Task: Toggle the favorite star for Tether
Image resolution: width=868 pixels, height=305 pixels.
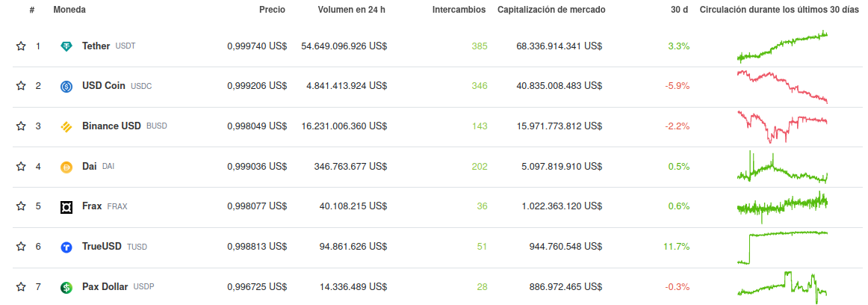Action: pos(21,46)
